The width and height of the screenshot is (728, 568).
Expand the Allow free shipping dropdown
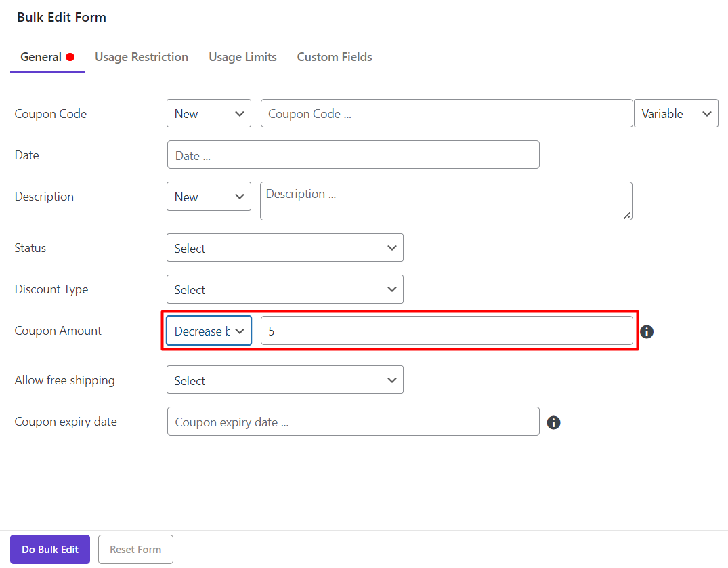284,380
